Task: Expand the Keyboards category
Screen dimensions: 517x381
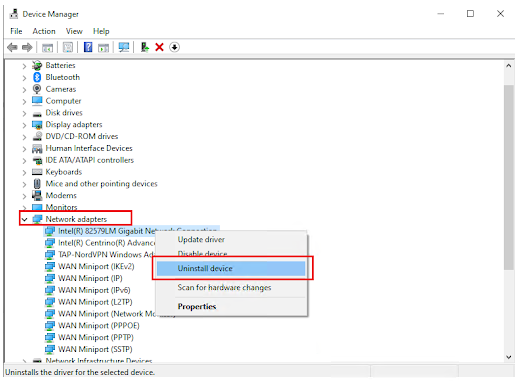Action: (24, 172)
